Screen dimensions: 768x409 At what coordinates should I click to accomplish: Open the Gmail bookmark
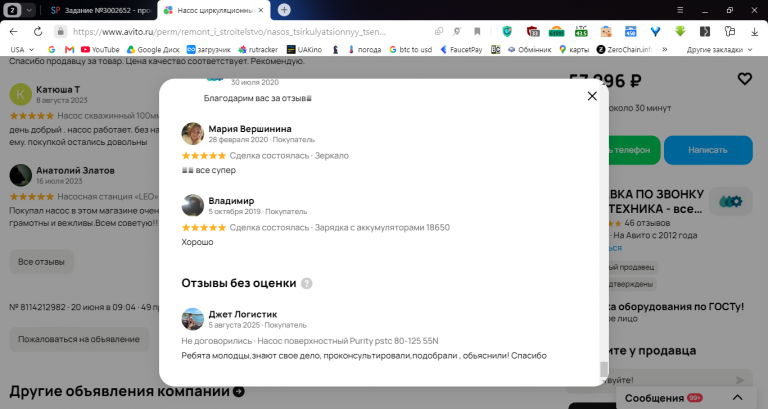(70, 49)
